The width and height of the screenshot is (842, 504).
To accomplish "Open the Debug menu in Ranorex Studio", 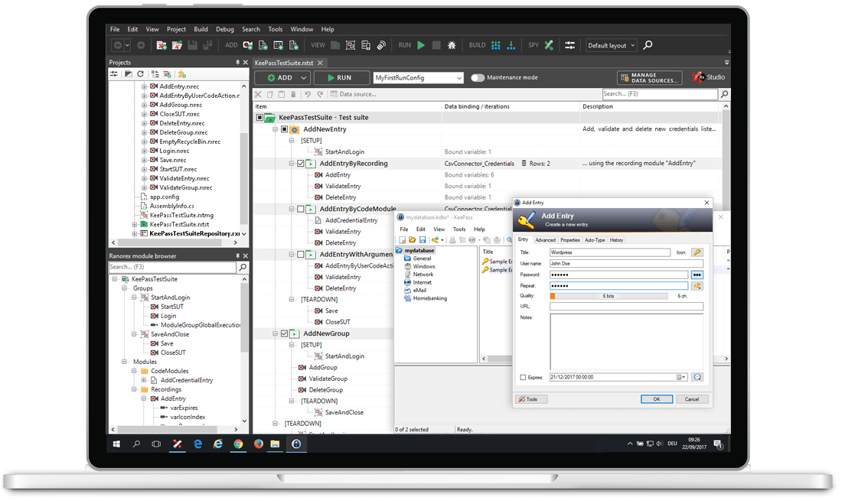I will click(x=224, y=30).
